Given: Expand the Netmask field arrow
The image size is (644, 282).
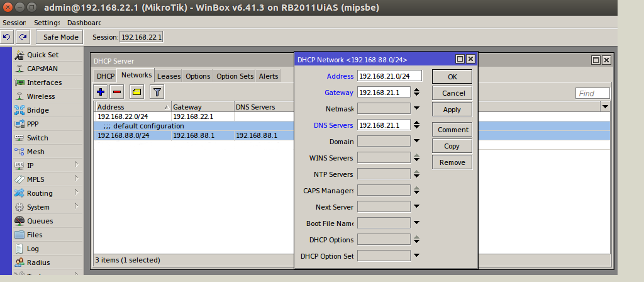Looking at the screenshot, I should pos(416,109).
